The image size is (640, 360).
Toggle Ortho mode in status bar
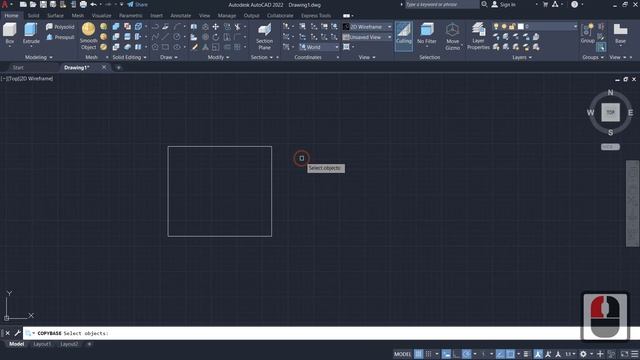[456, 354]
